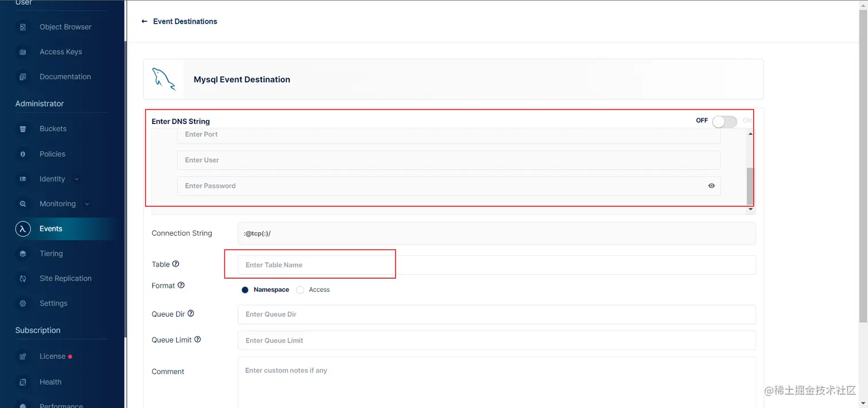Click the Connection String field

(497, 233)
